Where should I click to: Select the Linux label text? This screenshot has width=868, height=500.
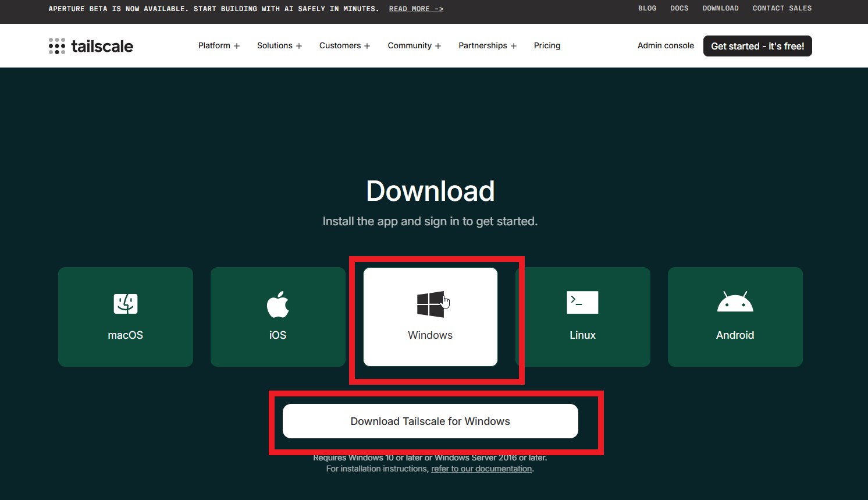tap(582, 335)
